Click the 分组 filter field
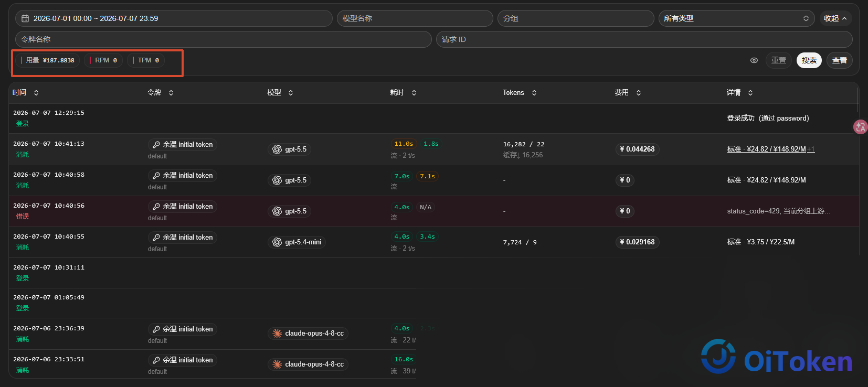The image size is (868, 387). pyautogui.click(x=576, y=18)
